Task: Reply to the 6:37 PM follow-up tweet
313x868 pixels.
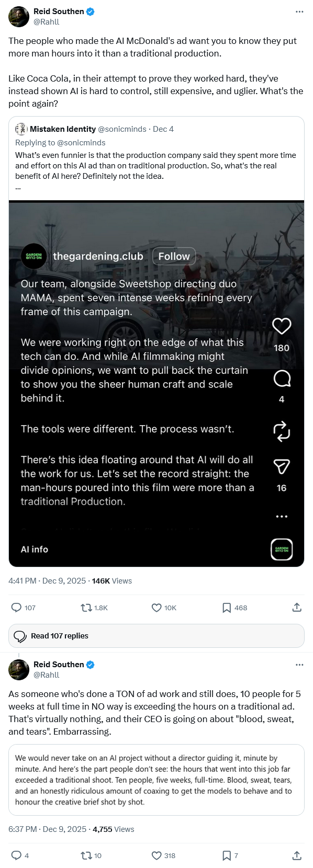Action: (16, 855)
